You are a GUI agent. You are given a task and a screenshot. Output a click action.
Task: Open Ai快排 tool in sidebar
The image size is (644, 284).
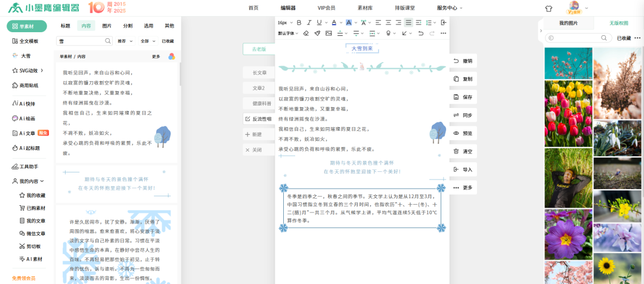(x=24, y=104)
